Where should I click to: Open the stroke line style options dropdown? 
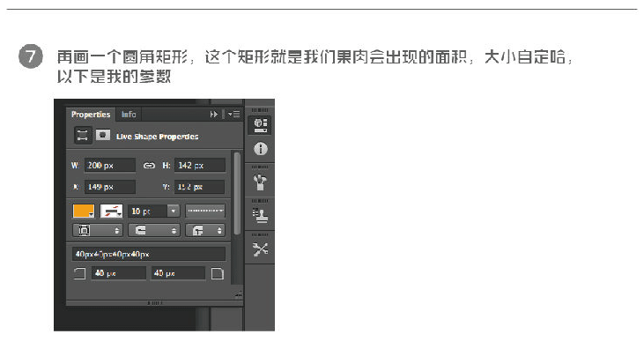pos(205,211)
